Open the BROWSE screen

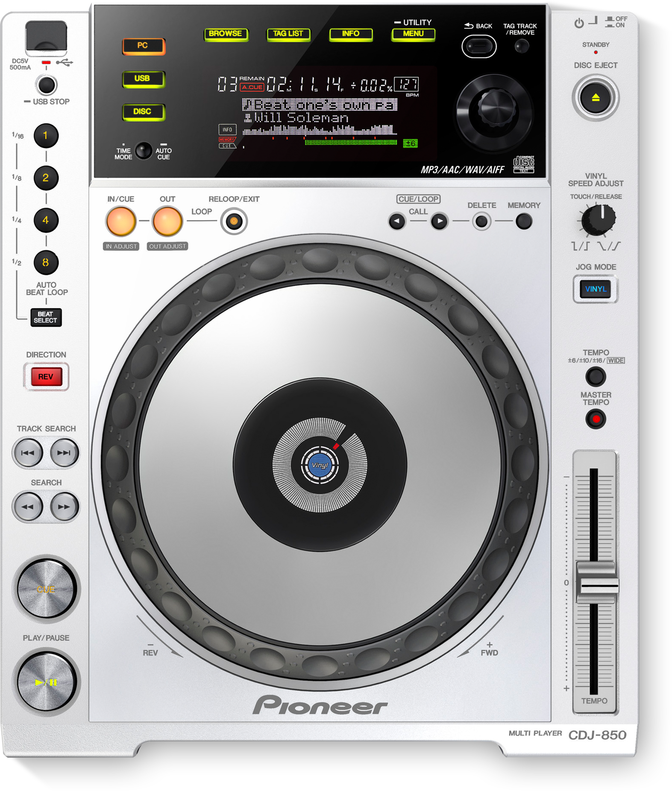pos(226,34)
